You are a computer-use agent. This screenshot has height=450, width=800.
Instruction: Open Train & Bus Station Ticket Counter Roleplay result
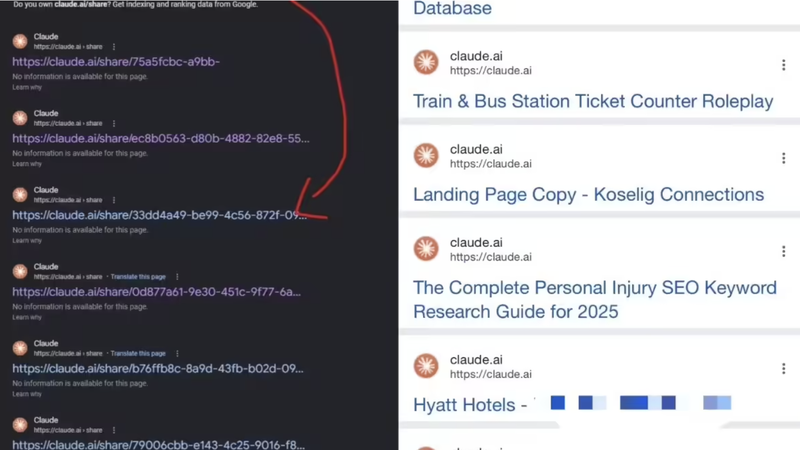click(593, 101)
